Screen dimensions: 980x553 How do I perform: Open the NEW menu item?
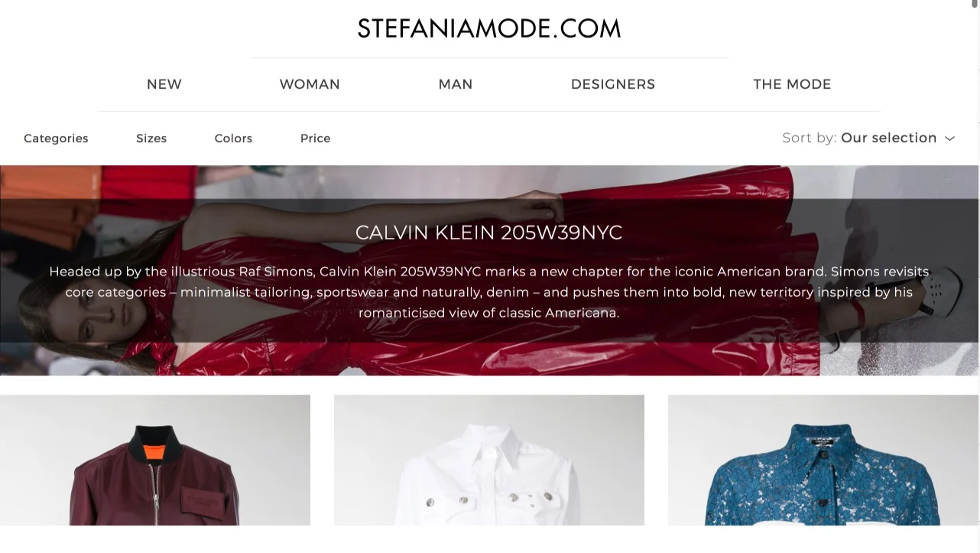pyautogui.click(x=164, y=84)
